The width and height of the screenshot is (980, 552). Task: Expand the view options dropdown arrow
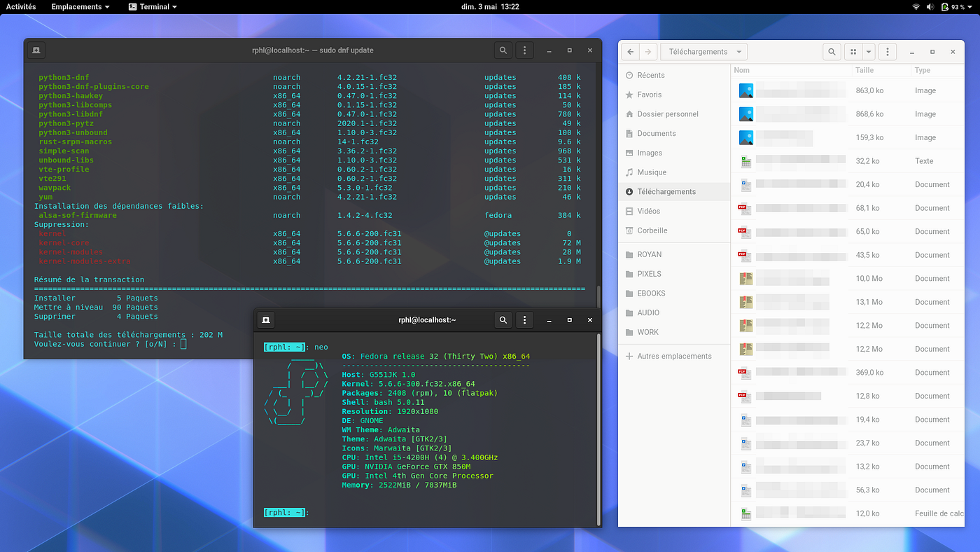pyautogui.click(x=869, y=52)
